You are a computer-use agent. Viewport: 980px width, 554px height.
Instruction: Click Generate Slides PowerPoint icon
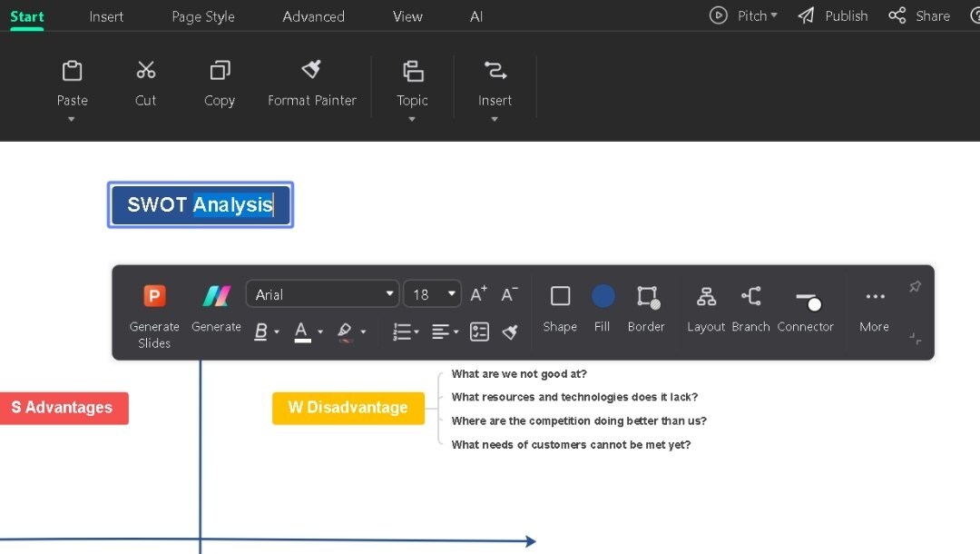pos(154,295)
